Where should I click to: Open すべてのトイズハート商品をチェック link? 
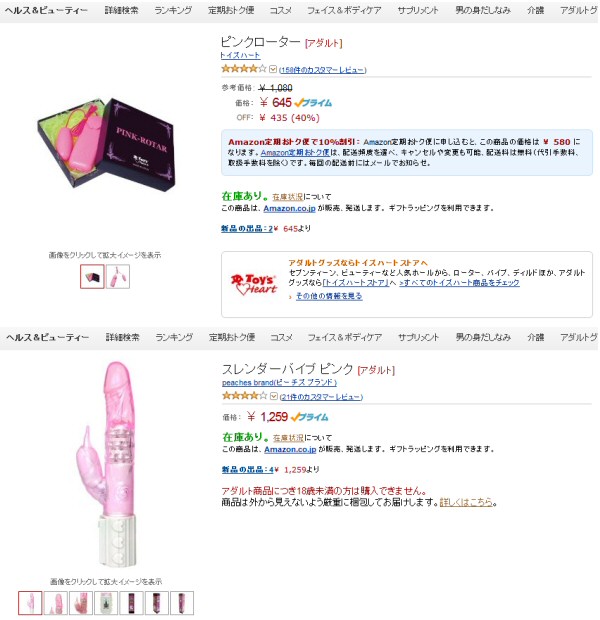[459, 283]
